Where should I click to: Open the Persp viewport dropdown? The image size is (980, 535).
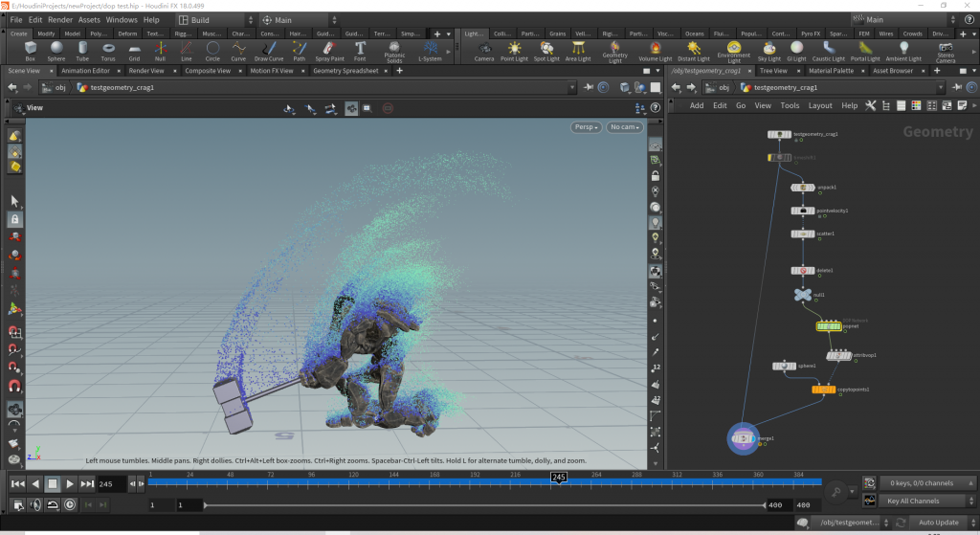587,127
